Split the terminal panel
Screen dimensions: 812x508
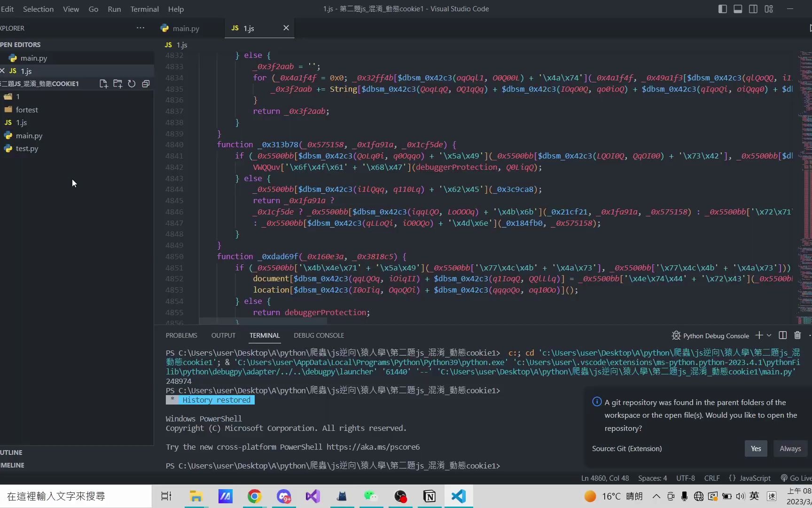pos(782,335)
